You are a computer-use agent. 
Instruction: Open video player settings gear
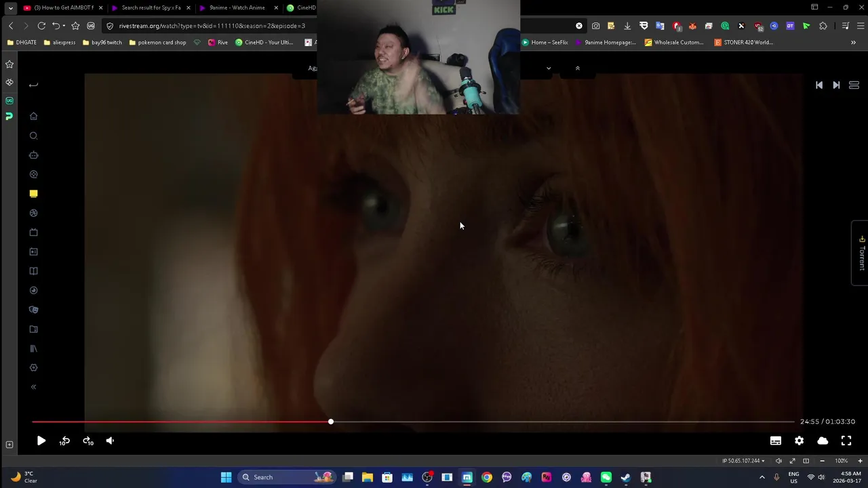point(799,441)
